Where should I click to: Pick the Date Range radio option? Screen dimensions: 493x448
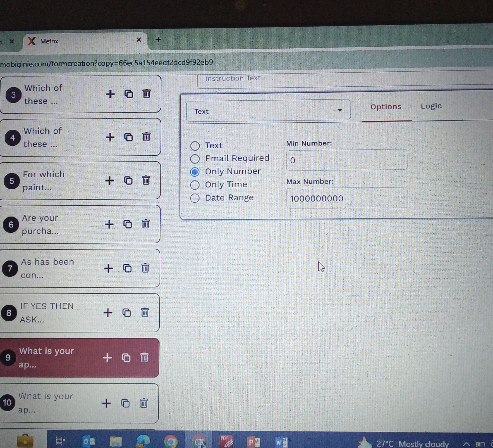195,198
